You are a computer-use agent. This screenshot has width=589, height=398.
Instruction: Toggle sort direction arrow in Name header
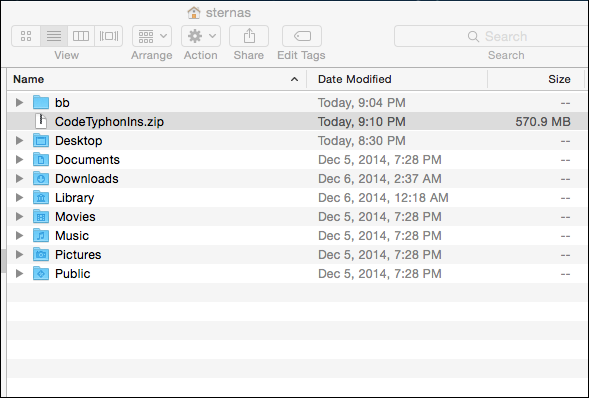coord(294,79)
